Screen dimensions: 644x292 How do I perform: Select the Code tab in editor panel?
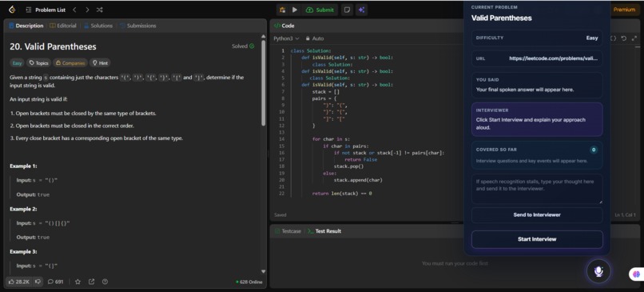284,26
